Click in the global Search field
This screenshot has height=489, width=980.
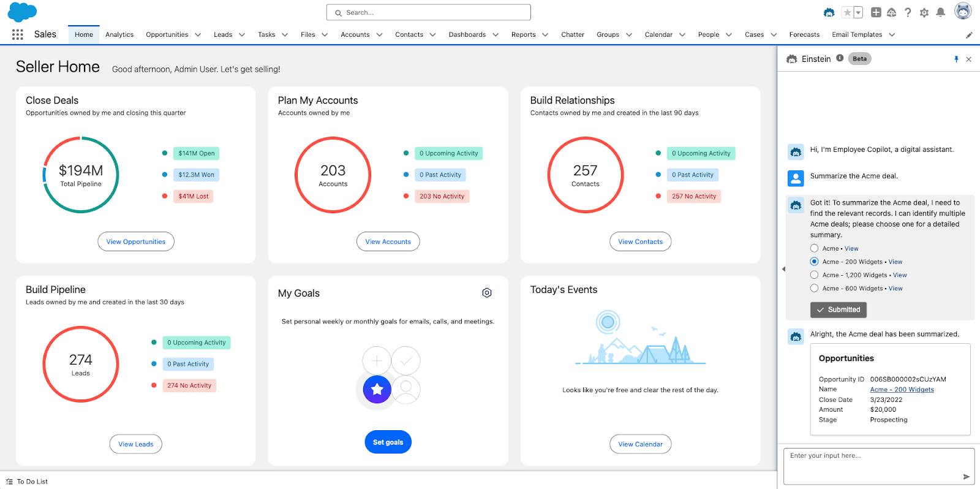429,12
